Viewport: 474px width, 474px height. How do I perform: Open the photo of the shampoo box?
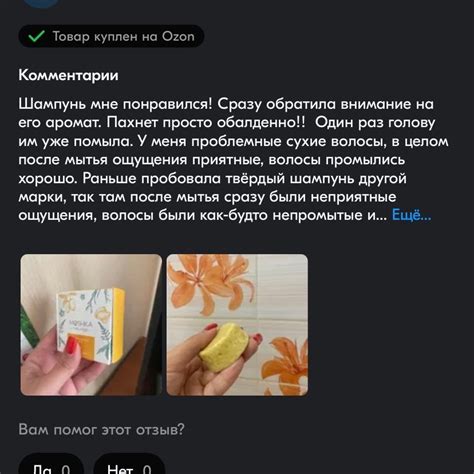pos(91,325)
